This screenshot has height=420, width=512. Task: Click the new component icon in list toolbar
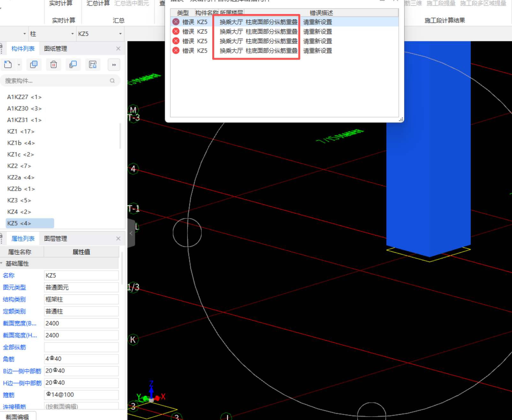8,64
